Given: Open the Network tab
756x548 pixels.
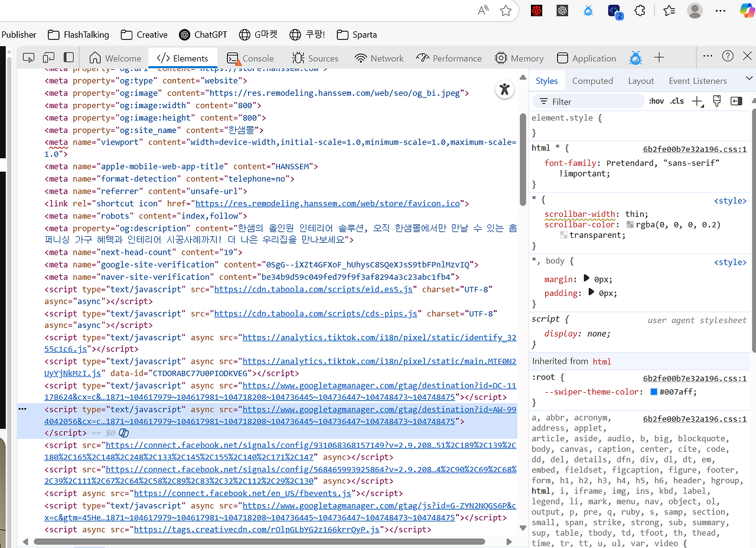Looking at the screenshot, I should pos(379,58).
